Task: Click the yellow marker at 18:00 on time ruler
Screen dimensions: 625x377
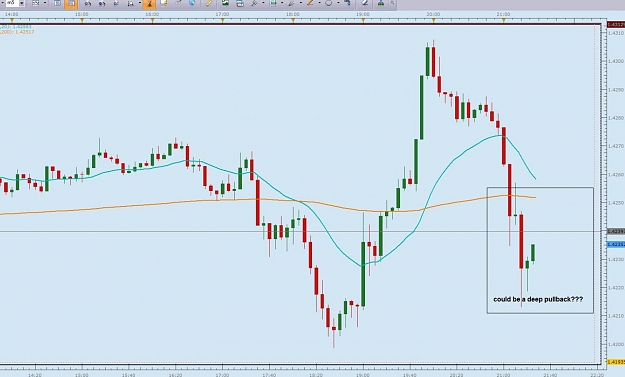Action: (293, 20)
